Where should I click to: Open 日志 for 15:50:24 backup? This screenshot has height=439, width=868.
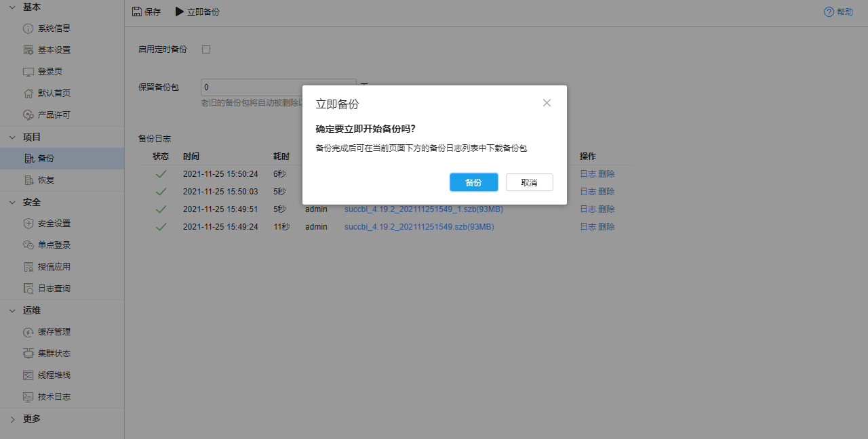[x=588, y=174]
